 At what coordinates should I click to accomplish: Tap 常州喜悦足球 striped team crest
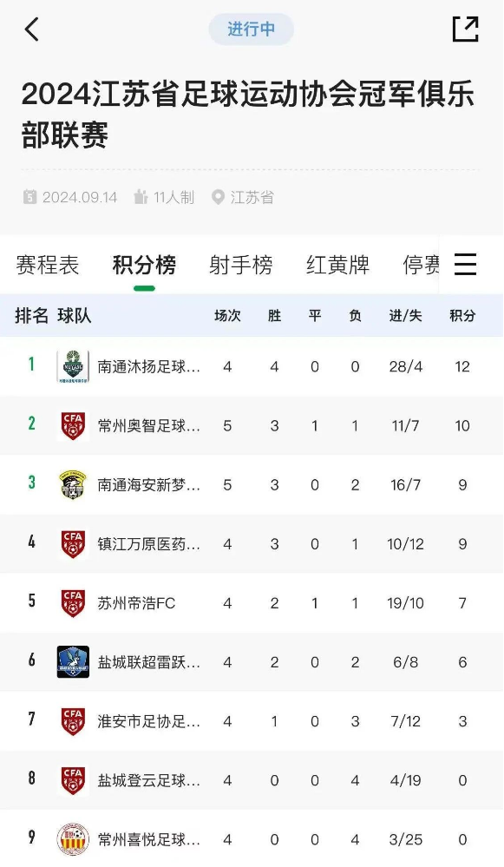click(73, 839)
